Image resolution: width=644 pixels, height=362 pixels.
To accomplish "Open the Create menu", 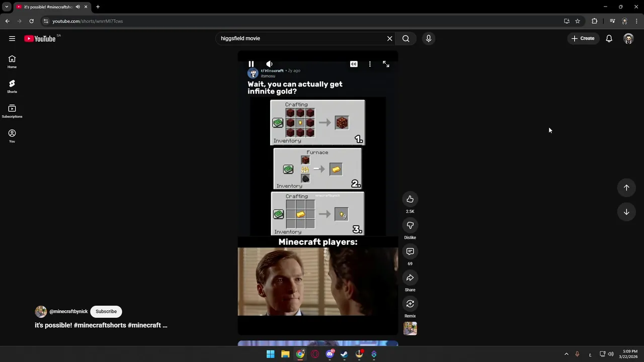I will click(583, 38).
